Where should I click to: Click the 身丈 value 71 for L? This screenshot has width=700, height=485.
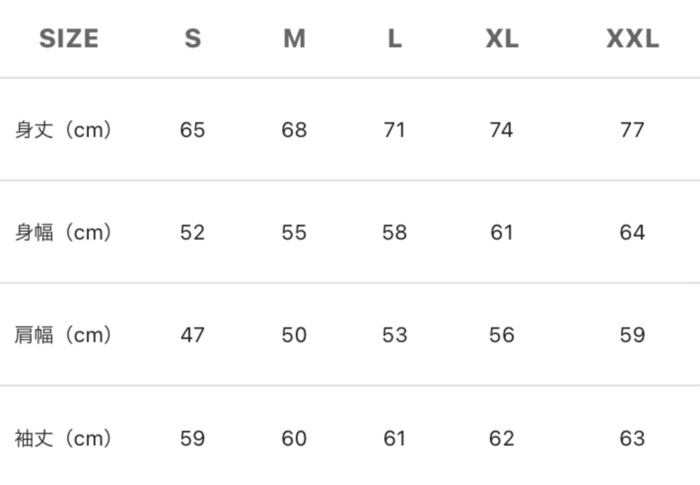click(395, 130)
